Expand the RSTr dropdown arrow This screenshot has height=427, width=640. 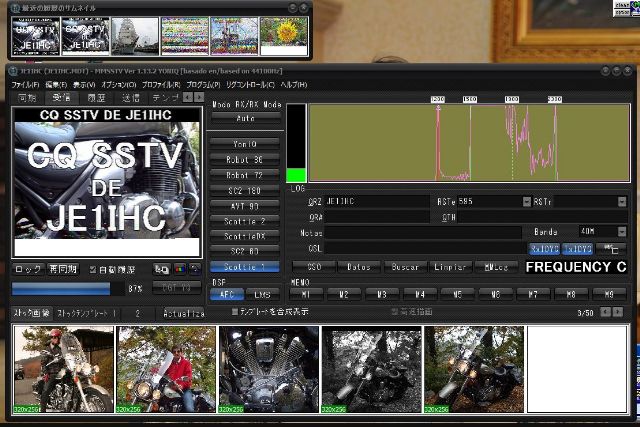621,201
